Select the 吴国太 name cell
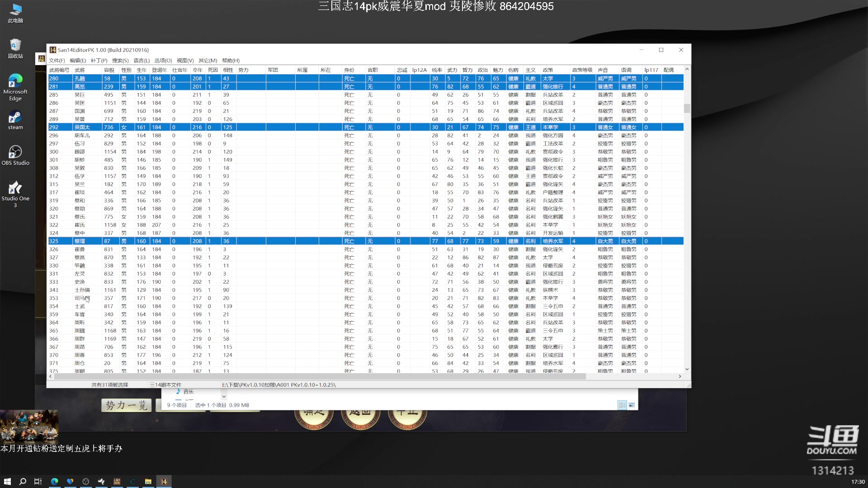This screenshot has width=868, height=488. [87, 127]
